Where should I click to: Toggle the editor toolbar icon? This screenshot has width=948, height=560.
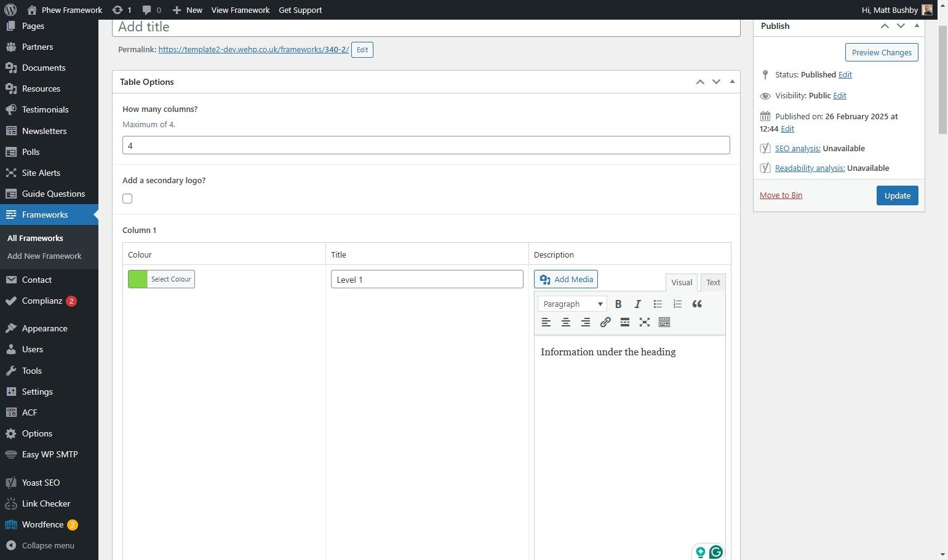tap(664, 322)
